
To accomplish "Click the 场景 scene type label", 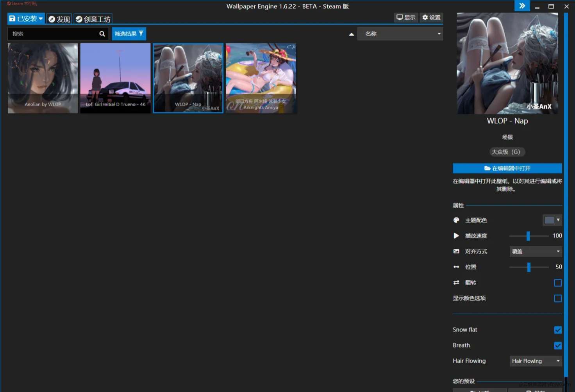I will coord(507,137).
